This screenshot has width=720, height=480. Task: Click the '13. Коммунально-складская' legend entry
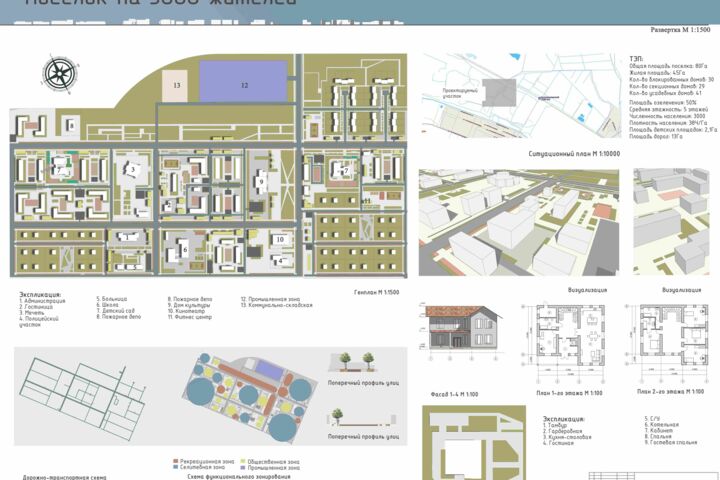(x=276, y=305)
